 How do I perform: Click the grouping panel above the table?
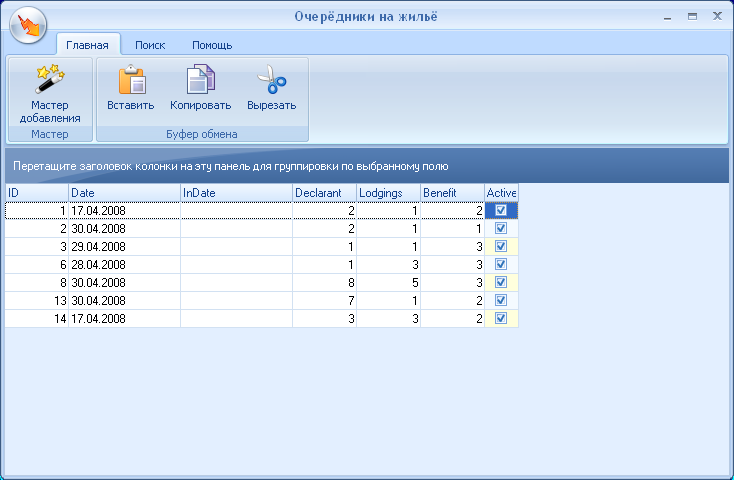tap(366, 165)
